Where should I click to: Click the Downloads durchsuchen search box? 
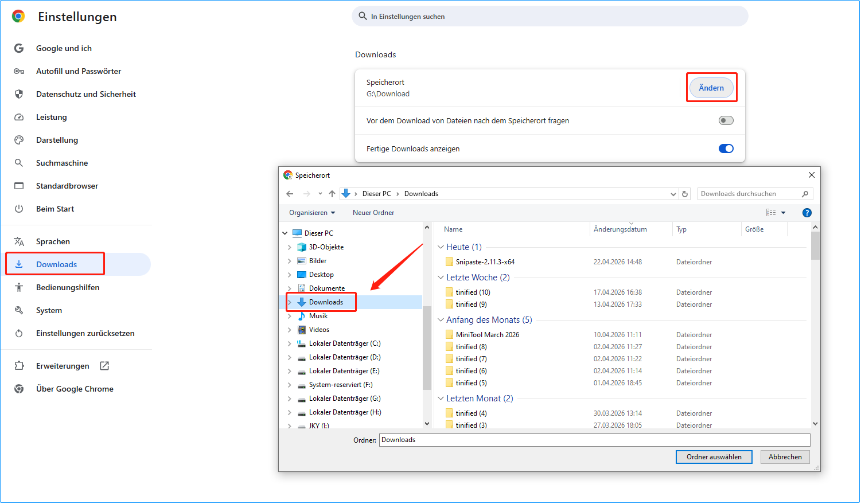point(755,194)
